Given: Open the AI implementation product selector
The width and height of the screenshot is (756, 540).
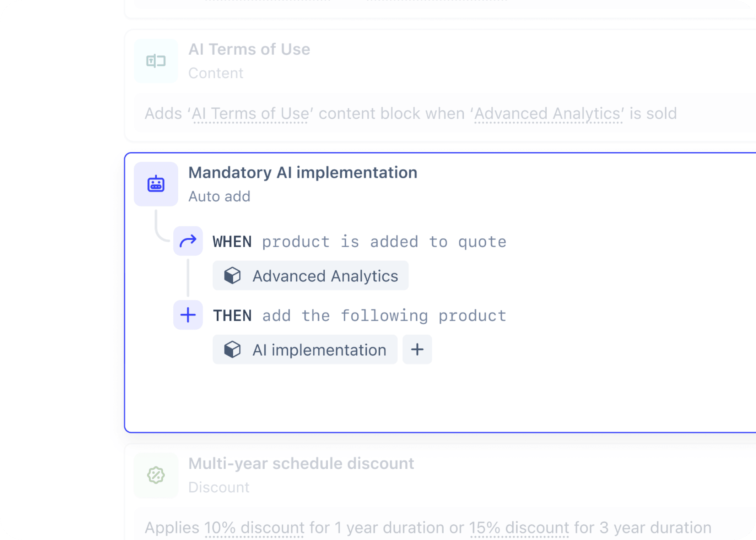Looking at the screenshot, I should 305,349.
